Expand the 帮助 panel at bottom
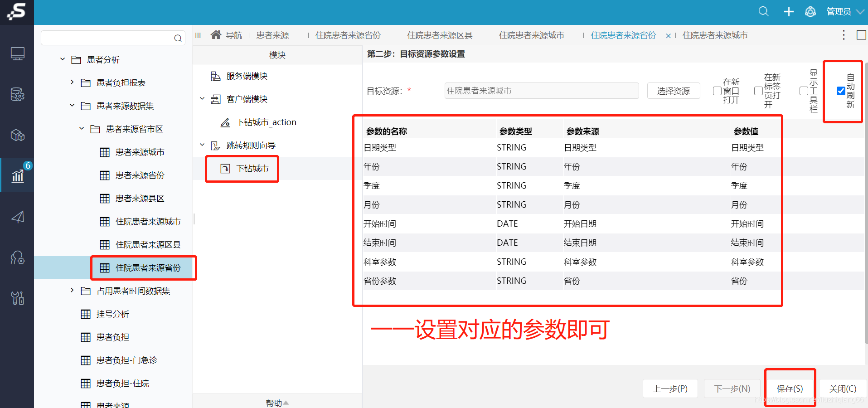Image resolution: width=868 pixels, height=408 pixels. (x=277, y=403)
